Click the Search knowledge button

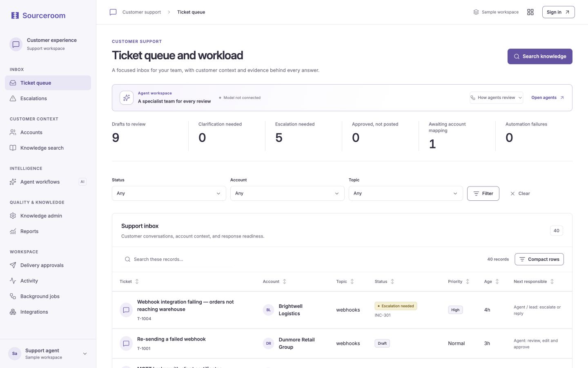540,56
